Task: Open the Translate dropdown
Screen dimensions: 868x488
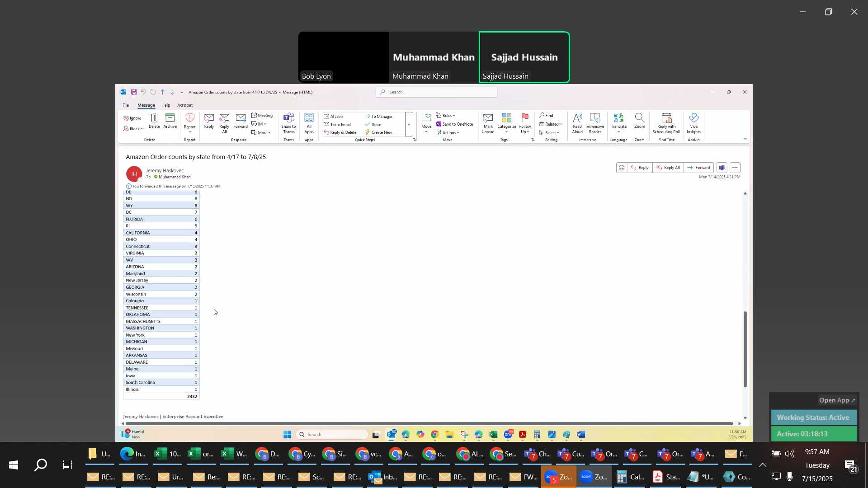Action: 618,123
